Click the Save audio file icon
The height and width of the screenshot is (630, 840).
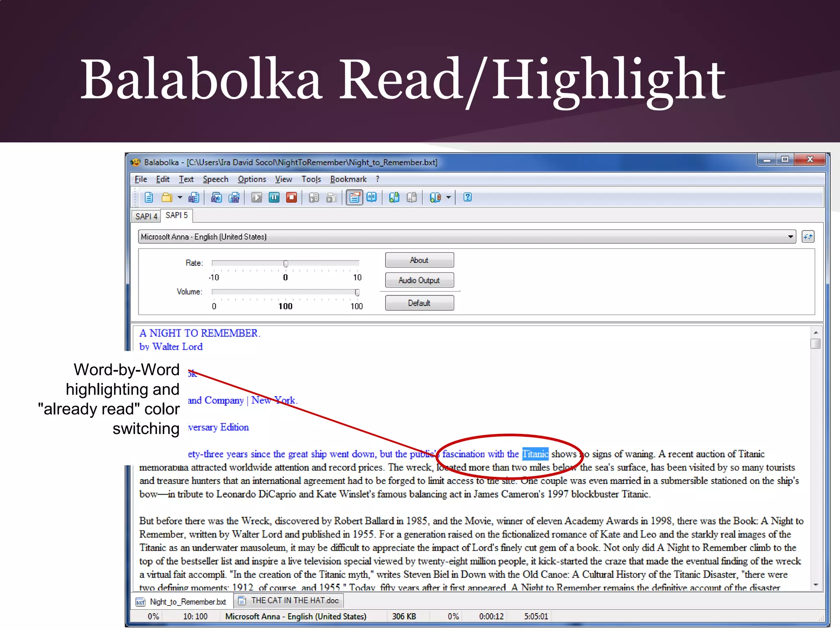coord(216,198)
